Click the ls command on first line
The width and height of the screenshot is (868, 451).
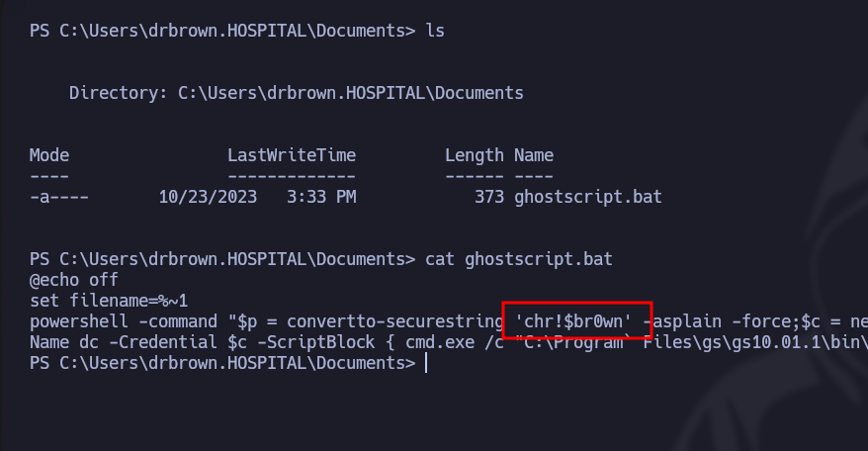(x=435, y=31)
